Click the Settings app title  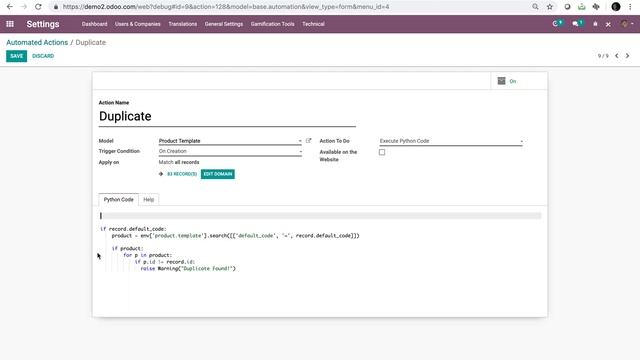43,24
